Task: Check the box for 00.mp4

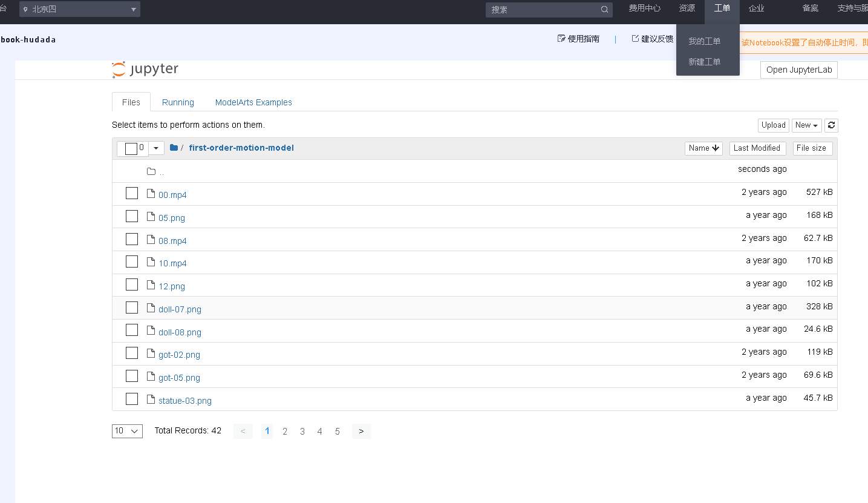Action: [x=132, y=193]
